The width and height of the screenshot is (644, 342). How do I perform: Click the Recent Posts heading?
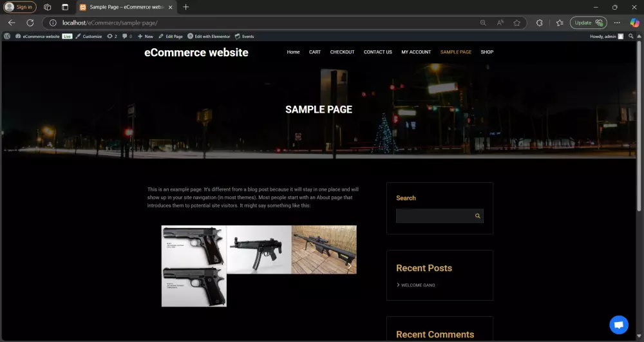point(424,268)
